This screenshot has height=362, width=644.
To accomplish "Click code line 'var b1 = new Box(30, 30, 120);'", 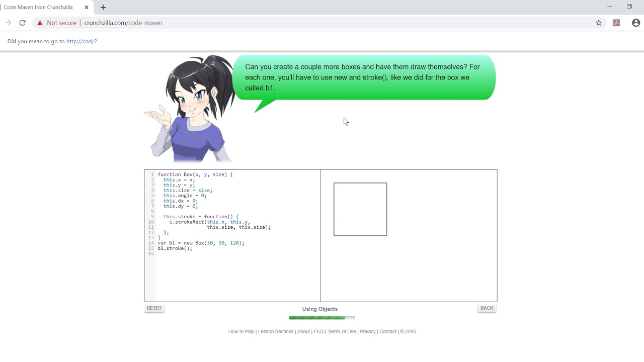I will click(x=201, y=243).
